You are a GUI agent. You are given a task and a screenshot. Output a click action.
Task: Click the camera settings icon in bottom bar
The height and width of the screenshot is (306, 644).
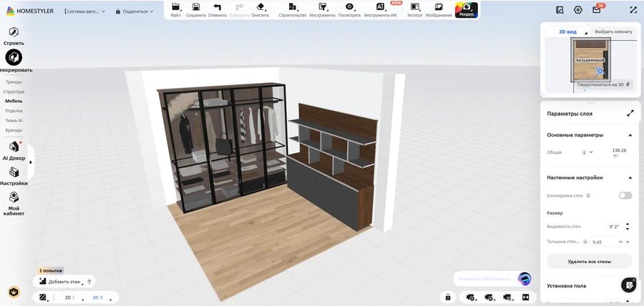pyautogui.click(x=489, y=297)
